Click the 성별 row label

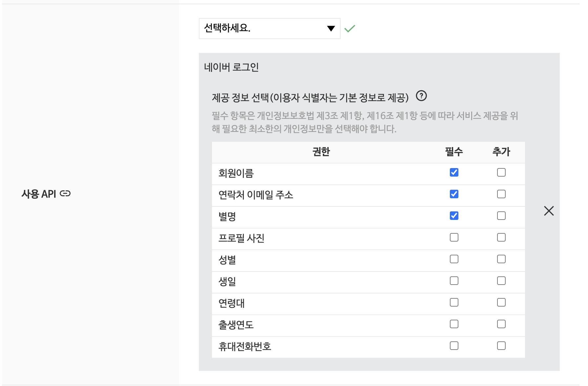coord(227,260)
